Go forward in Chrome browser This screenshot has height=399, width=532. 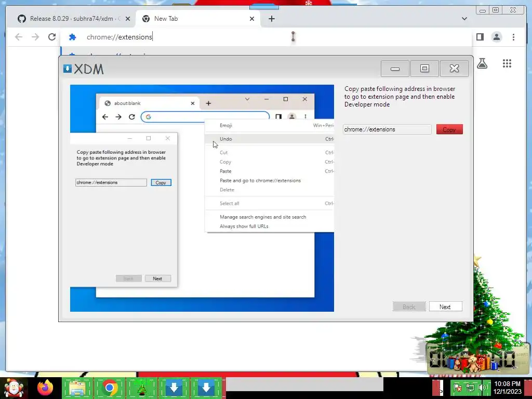[35, 37]
